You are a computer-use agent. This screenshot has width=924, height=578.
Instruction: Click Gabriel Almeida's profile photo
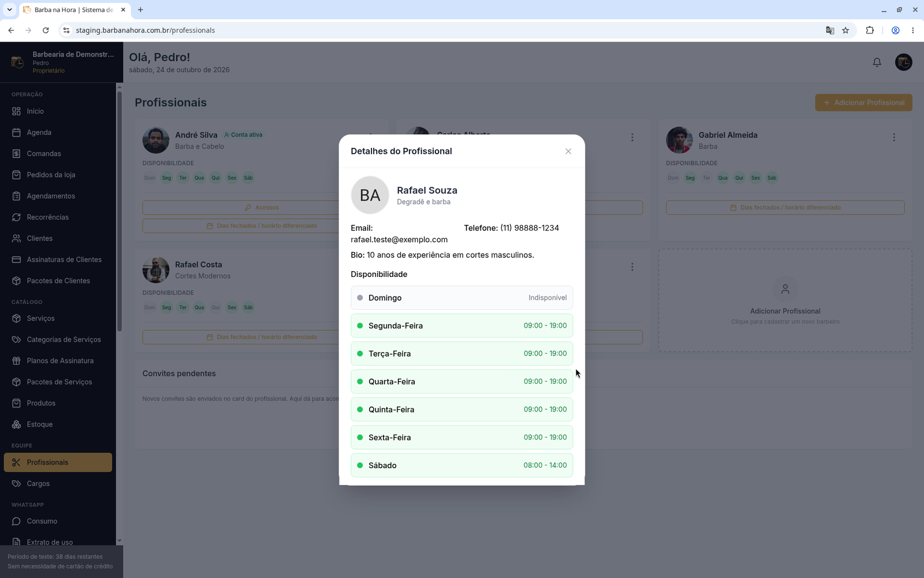[x=679, y=140]
